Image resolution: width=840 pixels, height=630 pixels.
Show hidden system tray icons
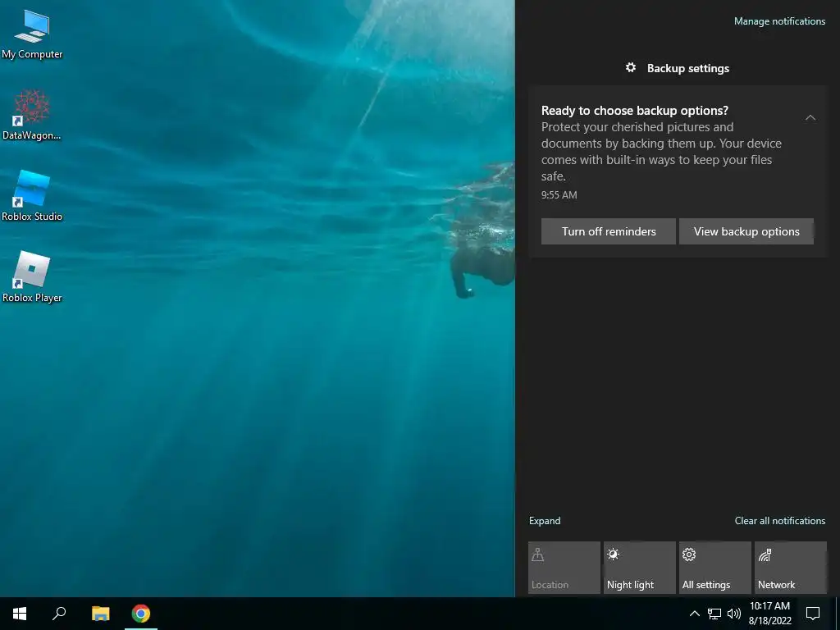[694, 614]
